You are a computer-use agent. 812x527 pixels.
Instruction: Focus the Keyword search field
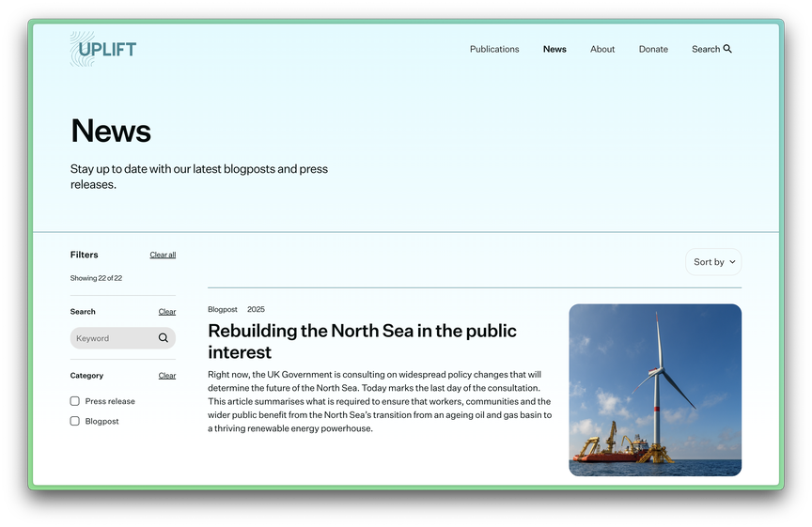point(123,338)
